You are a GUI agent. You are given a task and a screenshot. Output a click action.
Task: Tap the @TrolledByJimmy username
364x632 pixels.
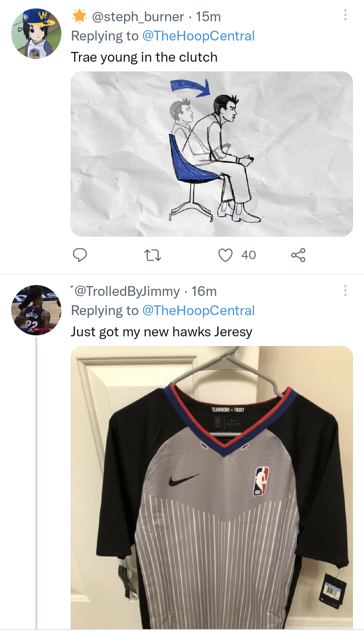tap(127, 291)
